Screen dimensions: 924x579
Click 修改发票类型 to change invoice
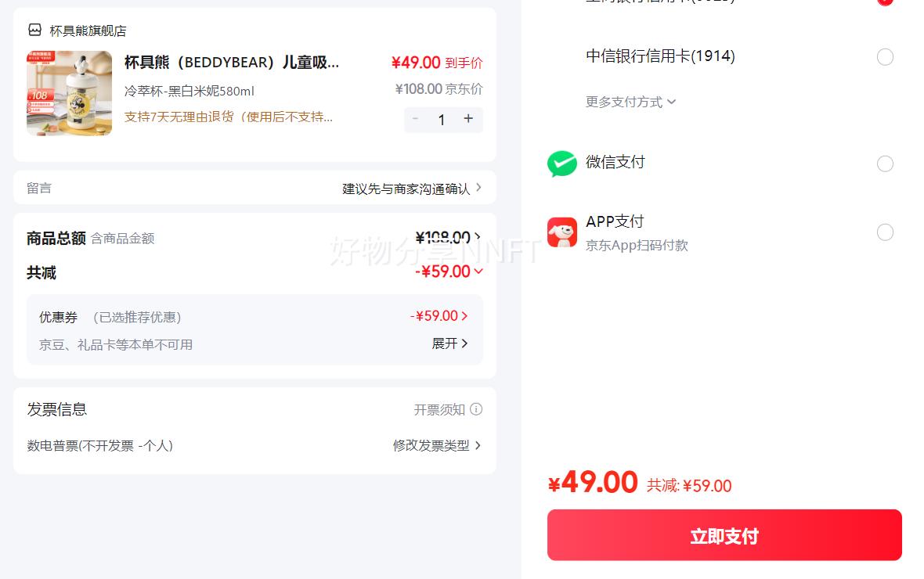437,445
